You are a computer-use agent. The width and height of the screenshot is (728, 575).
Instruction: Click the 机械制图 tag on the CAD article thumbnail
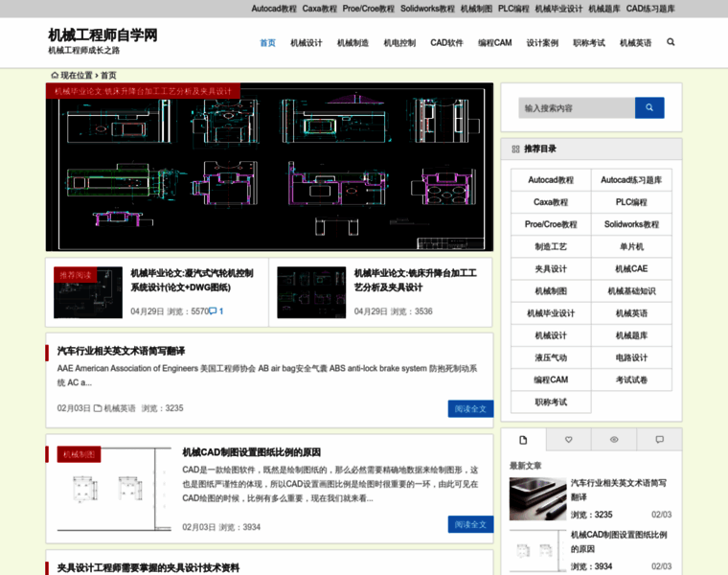click(x=79, y=454)
